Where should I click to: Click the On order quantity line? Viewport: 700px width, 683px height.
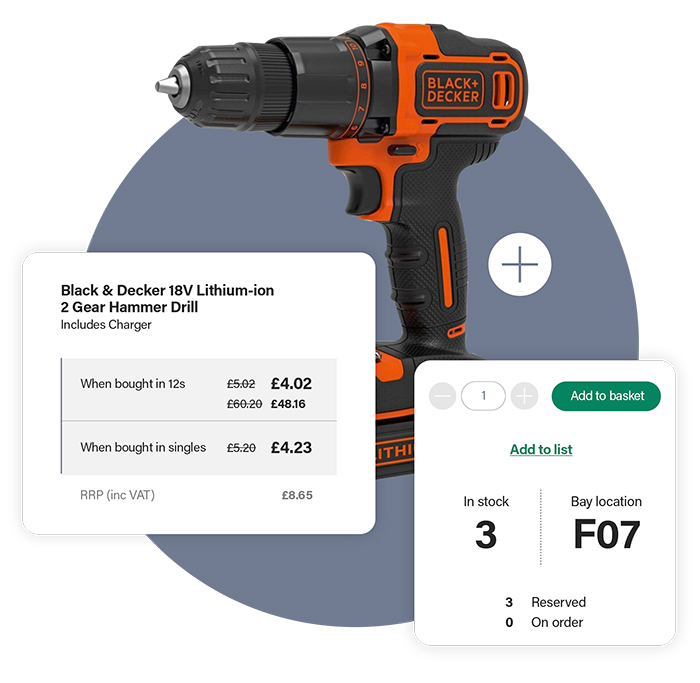click(544, 622)
